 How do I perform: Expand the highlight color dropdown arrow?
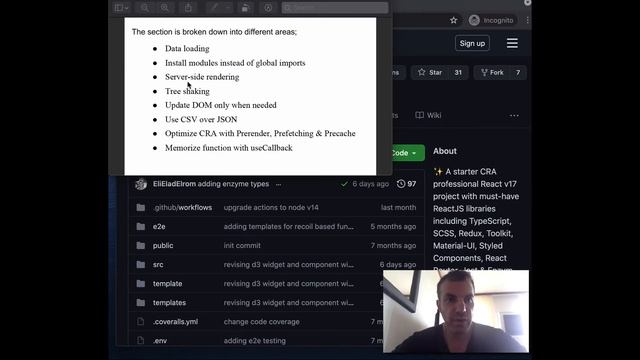coord(228,8)
